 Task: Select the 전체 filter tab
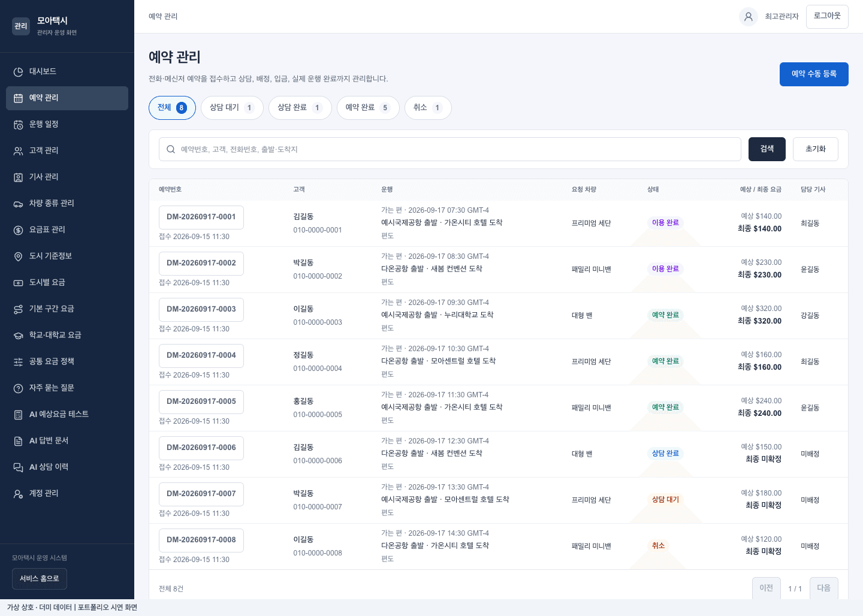pos(172,108)
